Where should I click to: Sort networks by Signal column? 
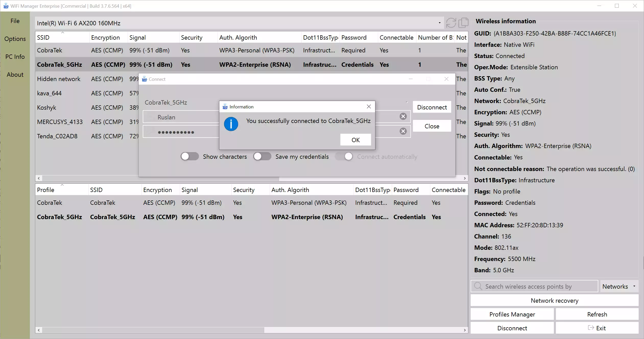click(x=153, y=37)
